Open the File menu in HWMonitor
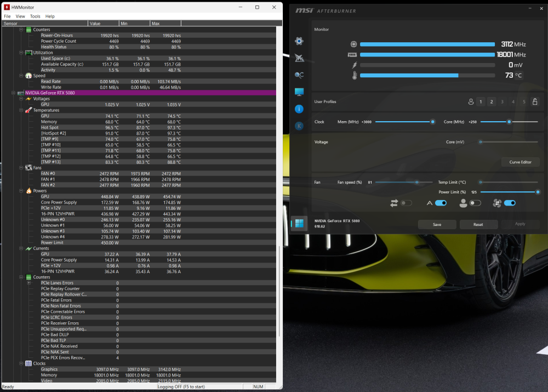Image resolution: width=548 pixels, height=392 pixels. (7, 16)
